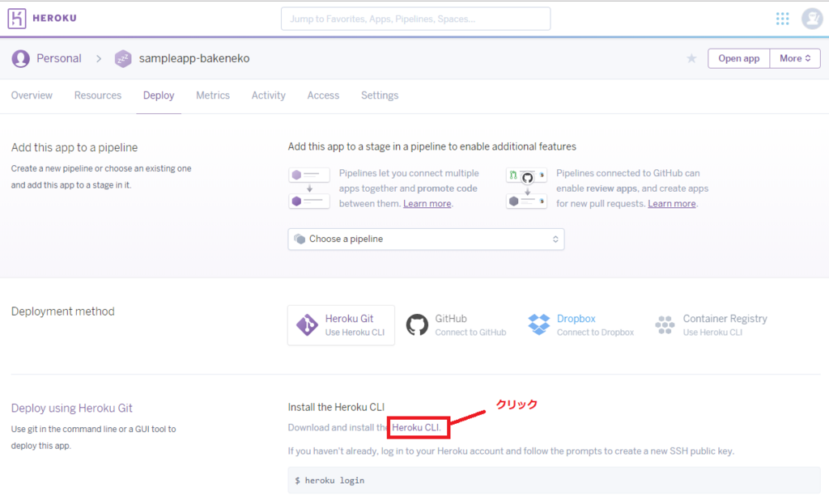Open the Metrics tab
The width and height of the screenshot is (829, 504).
click(x=213, y=95)
